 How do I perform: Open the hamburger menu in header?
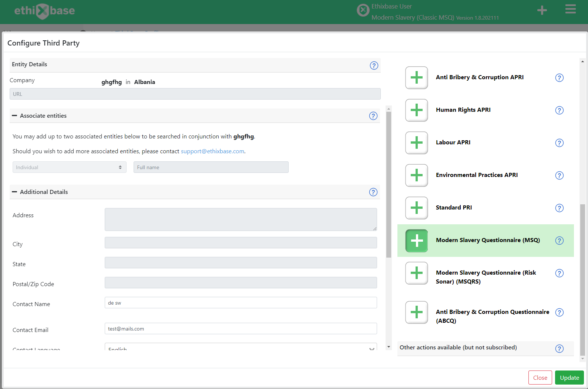571,9
